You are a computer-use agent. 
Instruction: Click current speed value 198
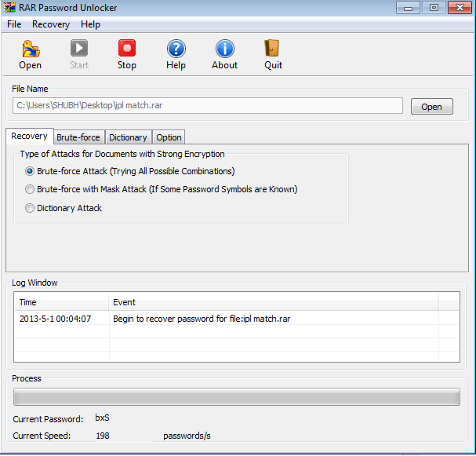pyautogui.click(x=103, y=436)
